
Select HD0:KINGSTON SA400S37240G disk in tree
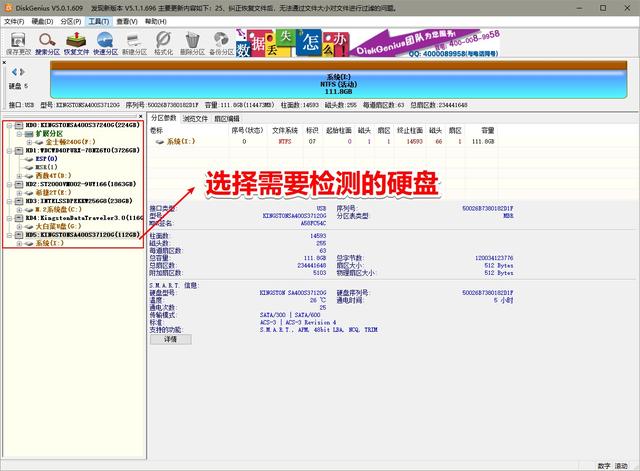(82, 125)
